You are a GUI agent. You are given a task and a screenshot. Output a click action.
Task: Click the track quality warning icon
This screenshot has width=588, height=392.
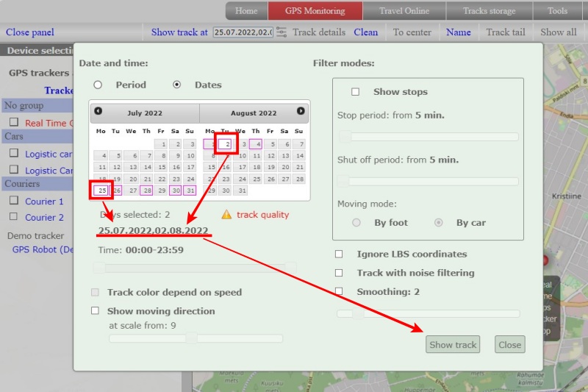226,215
